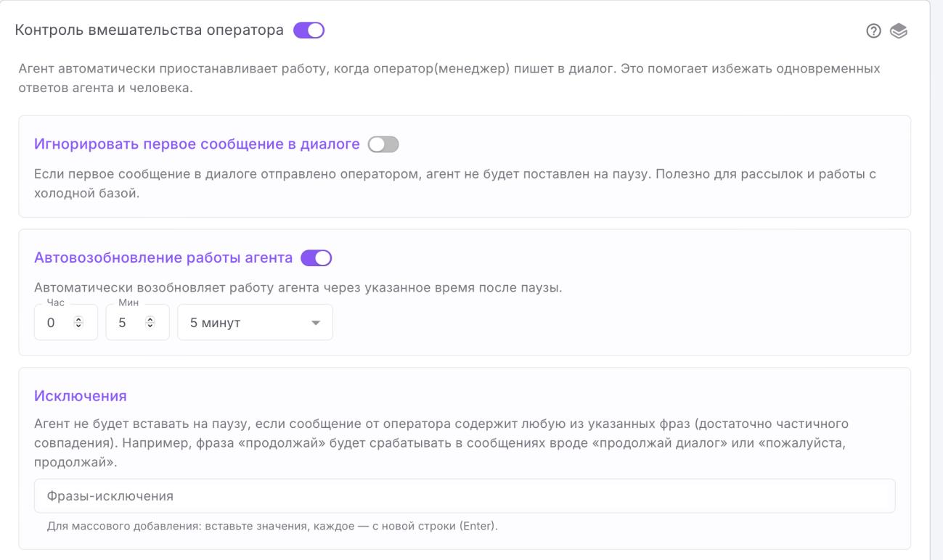Click the stacked layers icon
The height and width of the screenshot is (560, 943).
pyautogui.click(x=899, y=32)
